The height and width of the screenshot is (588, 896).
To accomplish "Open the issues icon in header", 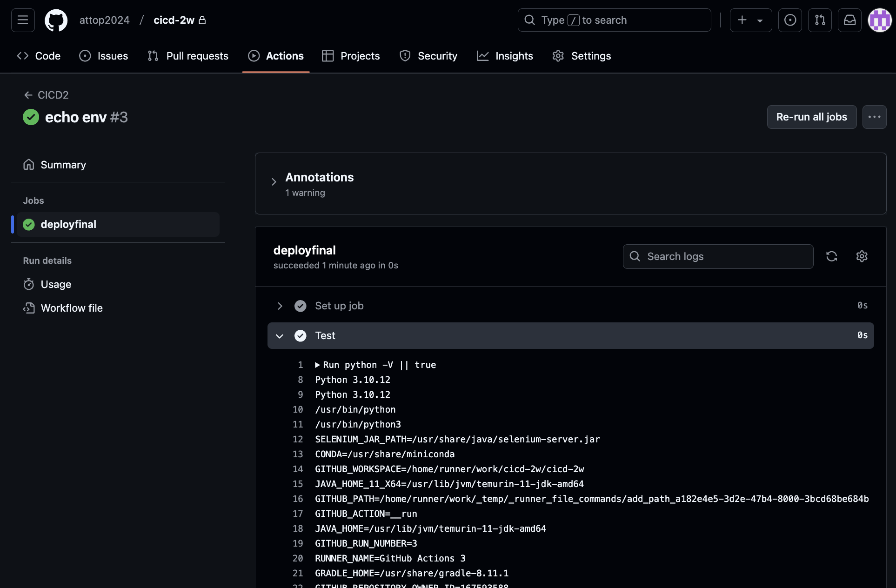I will (x=790, y=20).
